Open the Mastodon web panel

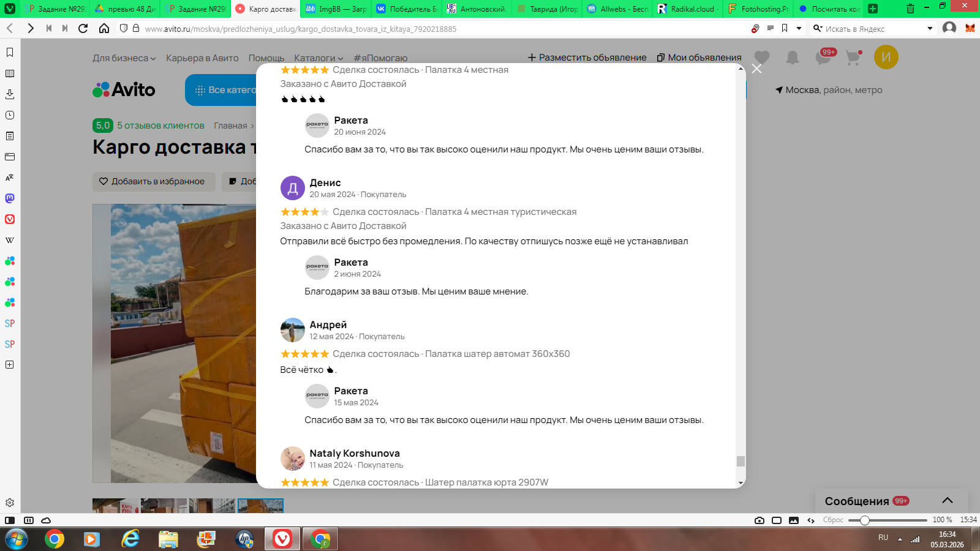[x=10, y=198]
